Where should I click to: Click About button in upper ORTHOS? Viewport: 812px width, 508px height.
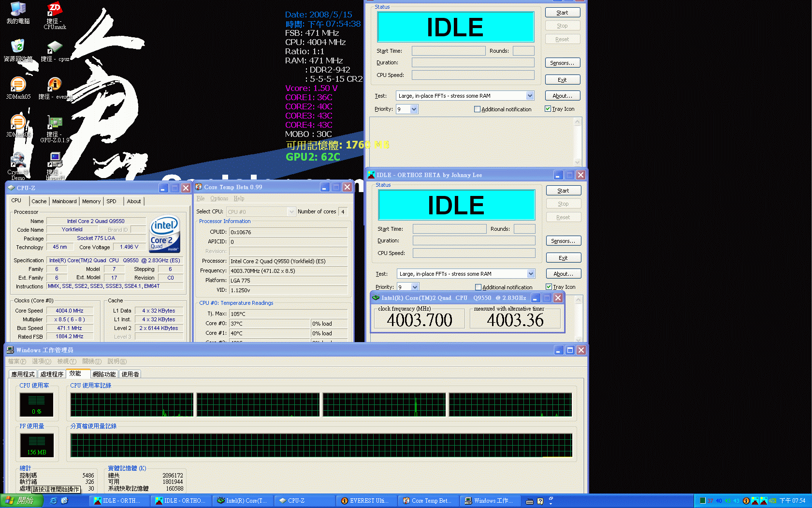563,96
